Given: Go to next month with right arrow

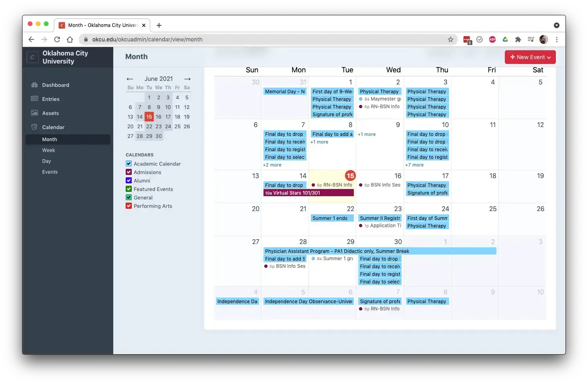Looking at the screenshot, I should tap(187, 79).
